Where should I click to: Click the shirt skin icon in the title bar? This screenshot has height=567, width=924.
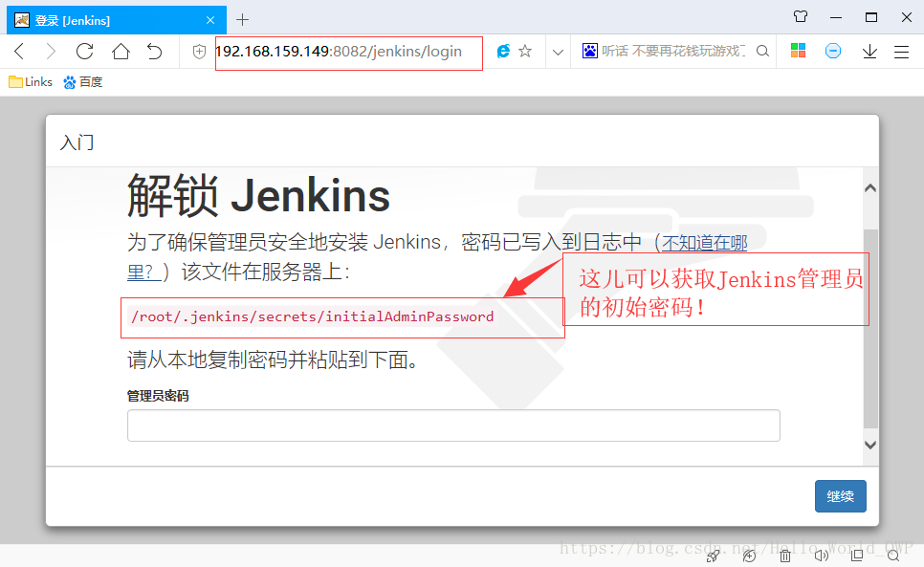[x=801, y=16]
